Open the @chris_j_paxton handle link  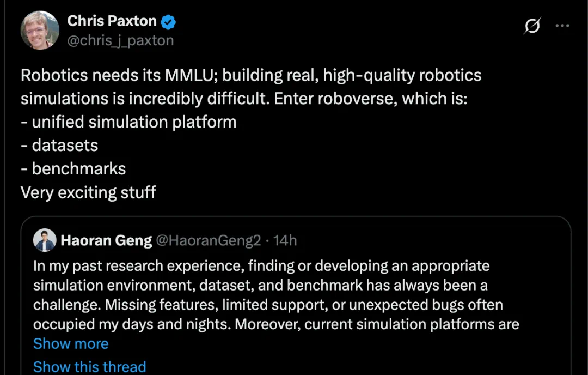[x=120, y=40]
